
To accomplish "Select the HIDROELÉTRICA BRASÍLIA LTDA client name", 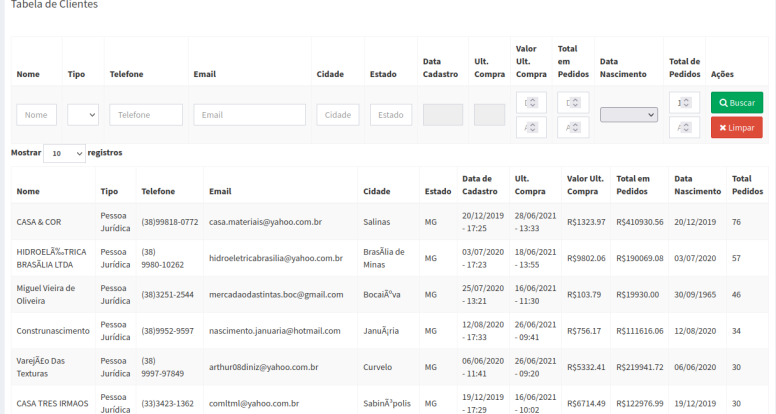I will pos(51,258).
